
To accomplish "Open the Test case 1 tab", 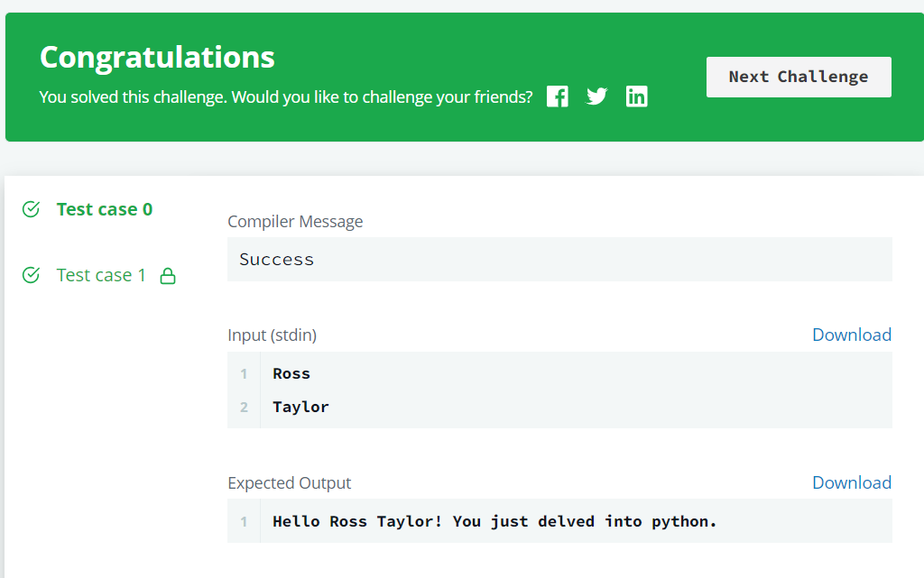I will tap(101, 275).
